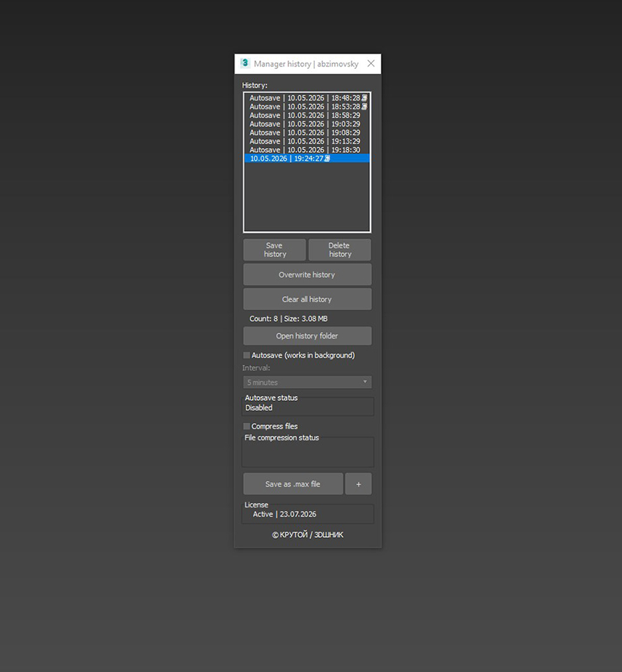
Task: Select Autosave entry at 18:58:29
Action: (307, 116)
